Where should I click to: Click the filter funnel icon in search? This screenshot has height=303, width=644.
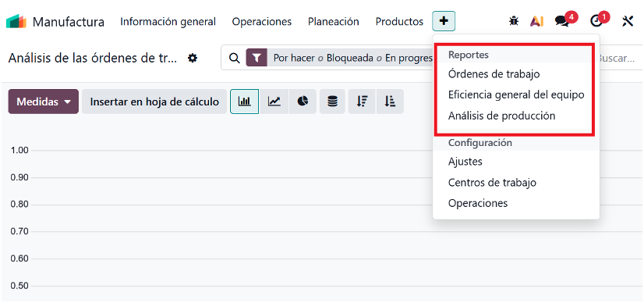257,58
